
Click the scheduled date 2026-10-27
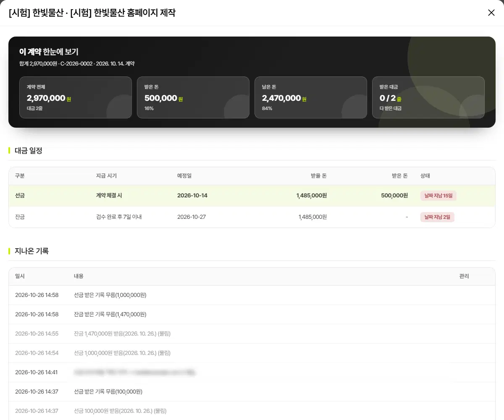point(192,217)
